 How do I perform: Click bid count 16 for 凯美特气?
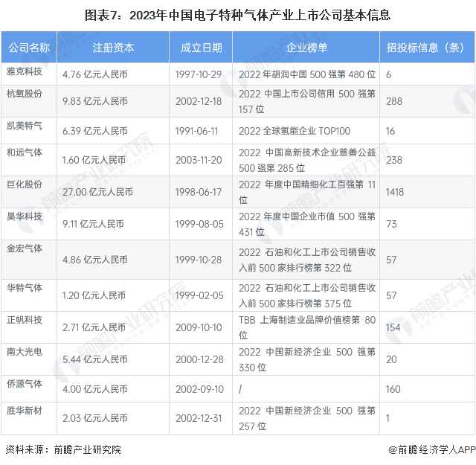(390, 131)
